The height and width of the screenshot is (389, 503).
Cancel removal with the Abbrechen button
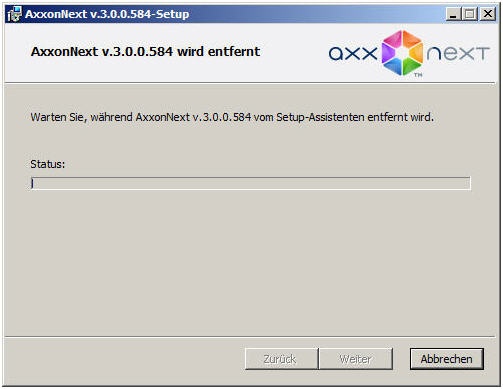click(447, 359)
